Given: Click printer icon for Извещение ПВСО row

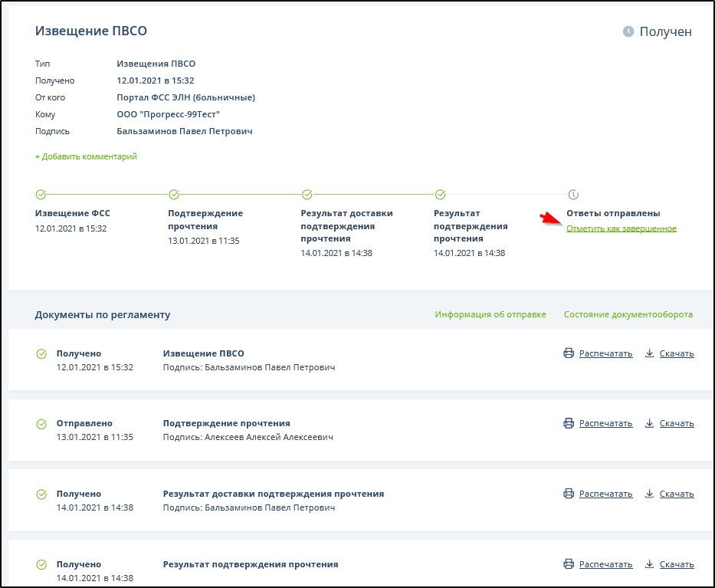Looking at the screenshot, I should (x=569, y=353).
